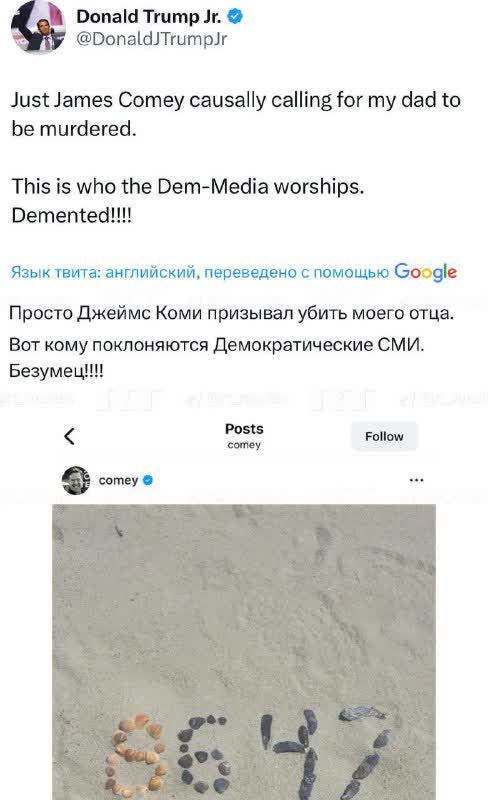Select the English tweet text about James Comey
Screen dimensions: 488x800
(x=236, y=158)
